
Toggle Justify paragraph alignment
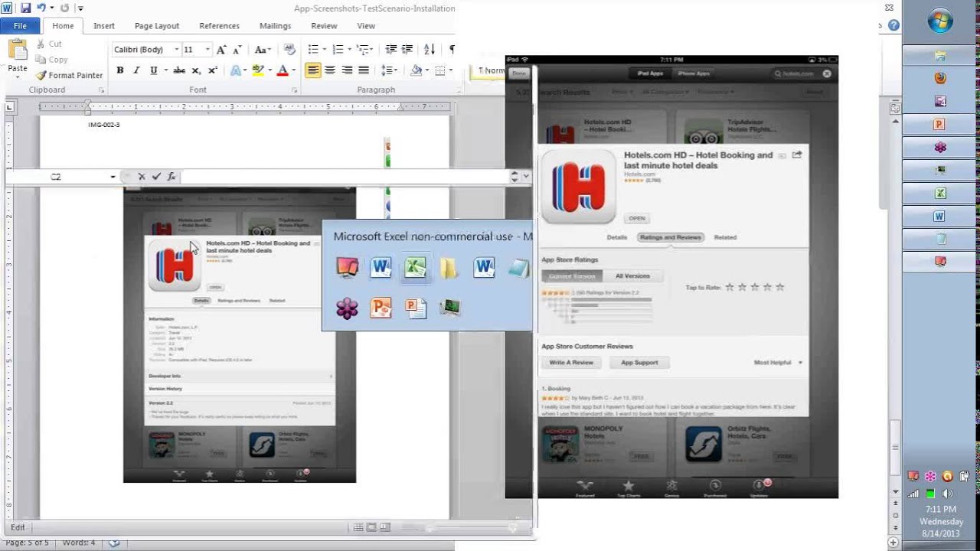[364, 70]
